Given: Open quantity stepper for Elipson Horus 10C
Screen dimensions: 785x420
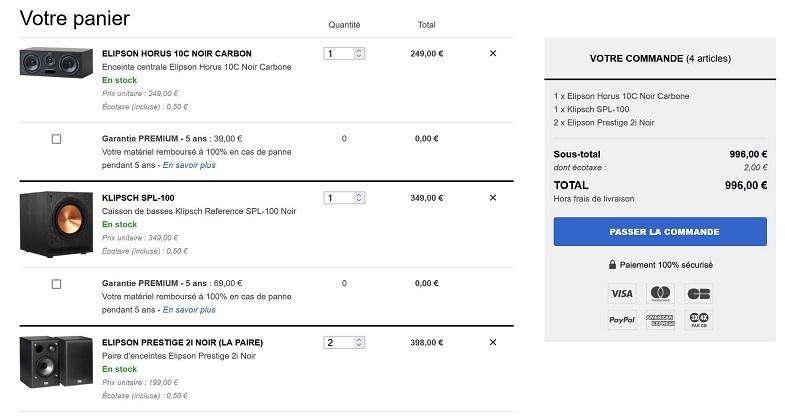Looking at the screenshot, I should (359, 54).
